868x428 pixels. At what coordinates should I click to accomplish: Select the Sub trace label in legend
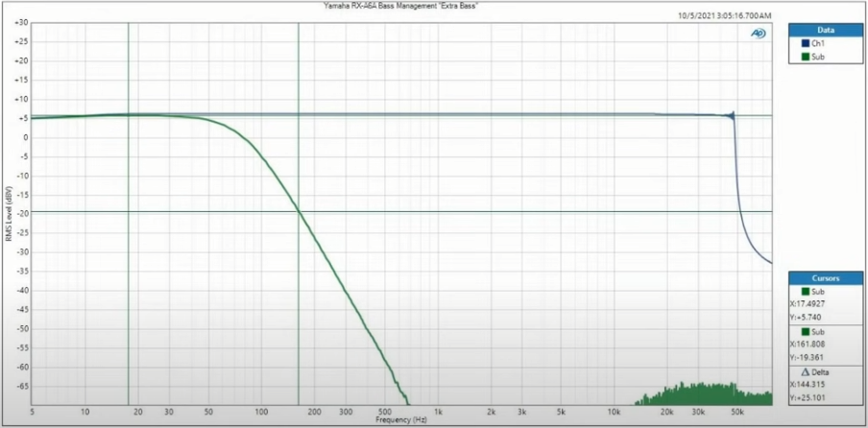pos(818,57)
